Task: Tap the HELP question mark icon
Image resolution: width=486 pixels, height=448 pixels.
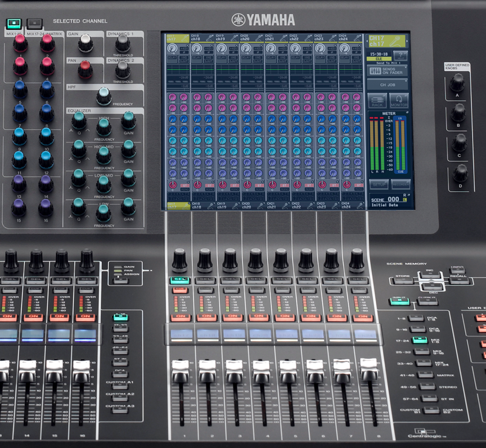Action: coord(400,55)
